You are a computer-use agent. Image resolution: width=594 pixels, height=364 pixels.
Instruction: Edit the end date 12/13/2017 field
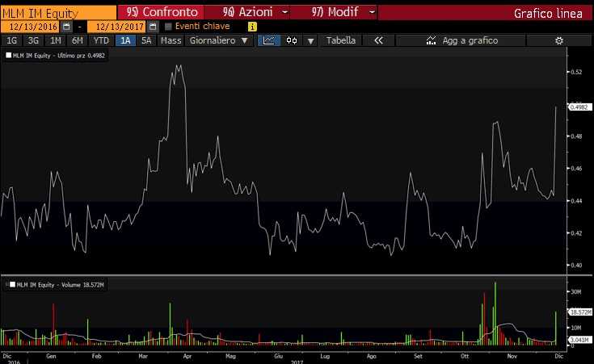coord(116,27)
